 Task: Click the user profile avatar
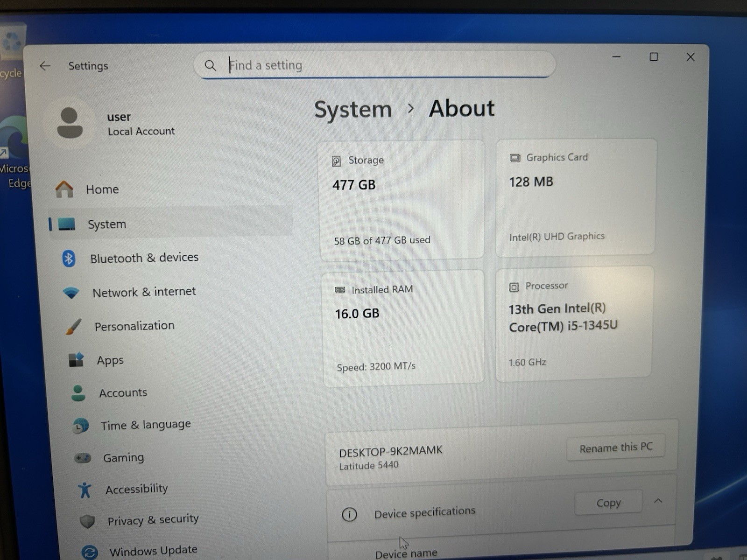[70, 123]
